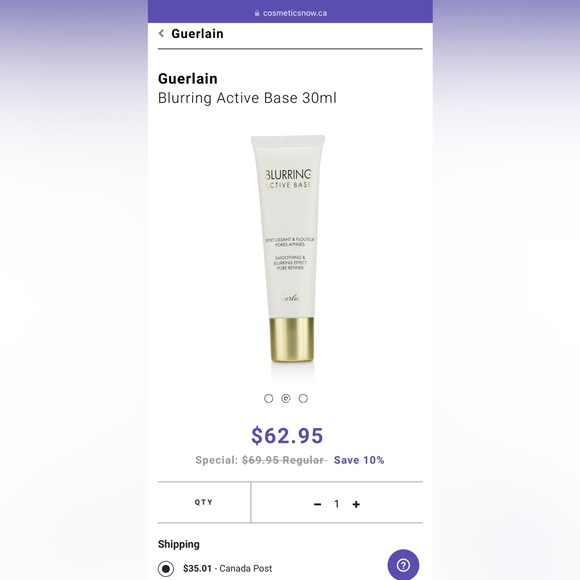This screenshot has width=580, height=580.
Task: Increase quantity with the plus icon
Action: tap(356, 504)
